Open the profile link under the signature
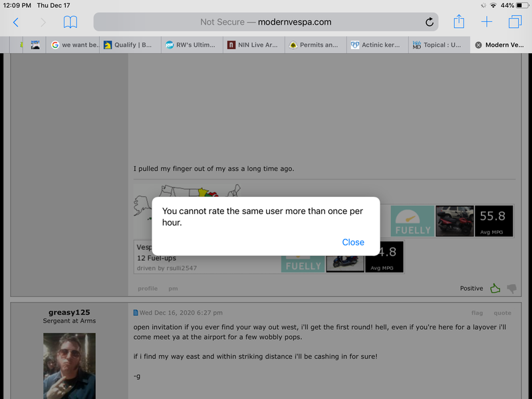 coord(148,289)
